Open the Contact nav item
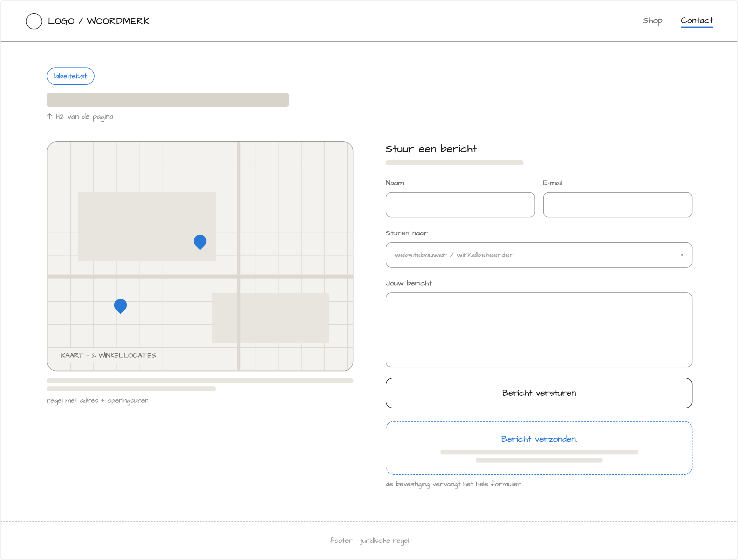 click(696, 21)
